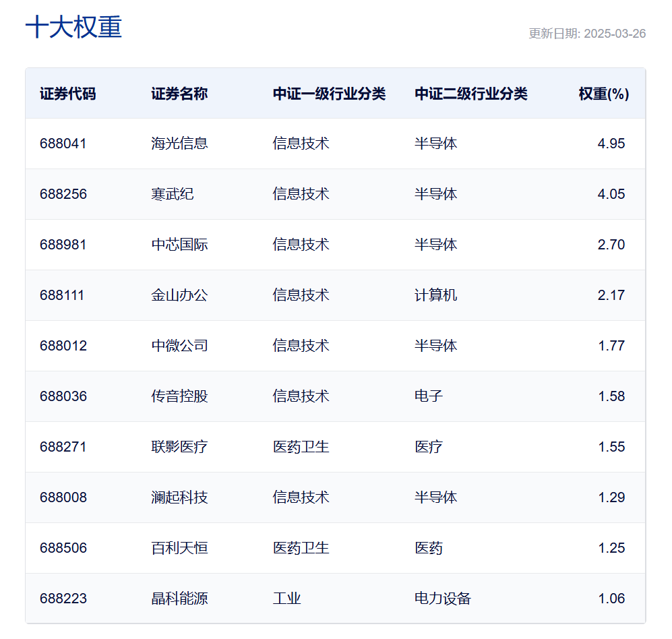Click the 中证一级行业分类 column header

pyautogui.click(x=329, y=94)
